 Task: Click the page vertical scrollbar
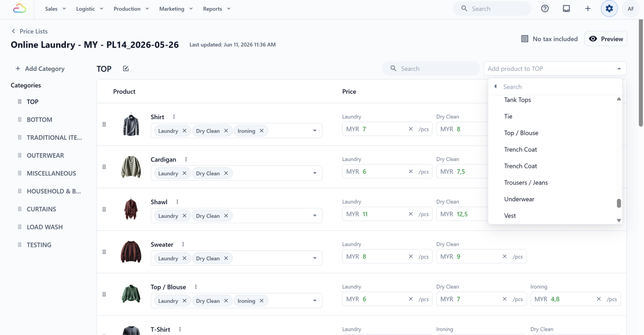tap(641, 73)
